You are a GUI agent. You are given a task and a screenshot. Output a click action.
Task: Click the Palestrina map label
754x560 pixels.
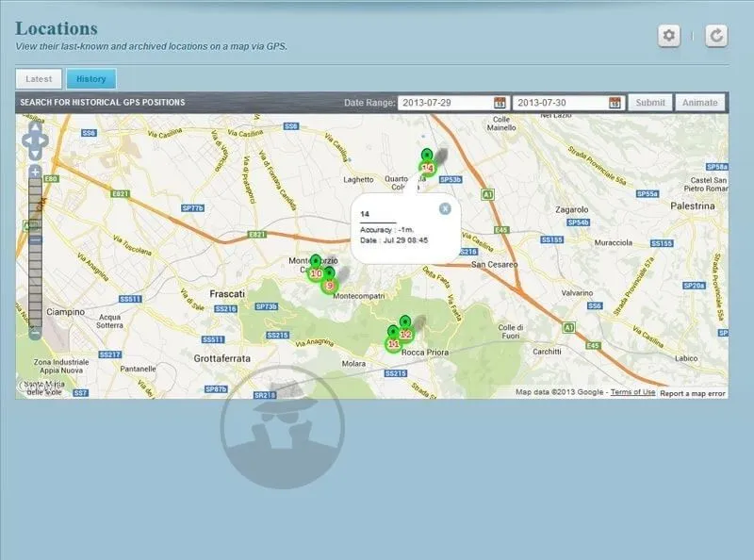click(693, 206)
